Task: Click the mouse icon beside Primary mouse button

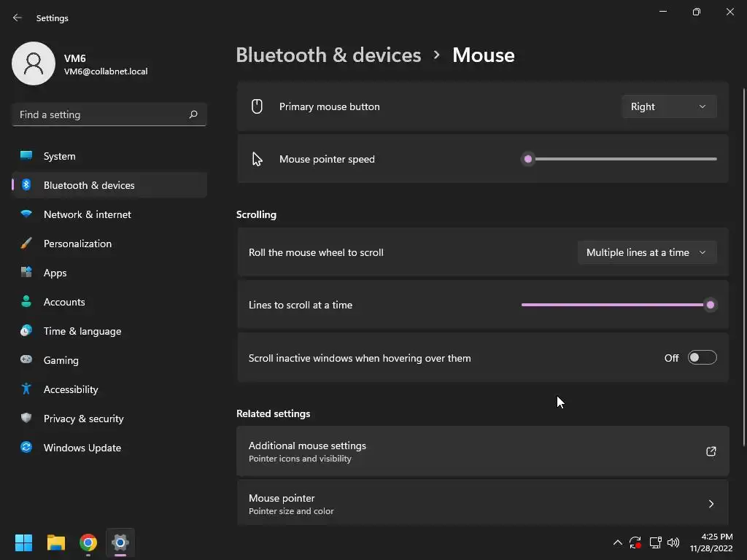Action: coord(257,106)
